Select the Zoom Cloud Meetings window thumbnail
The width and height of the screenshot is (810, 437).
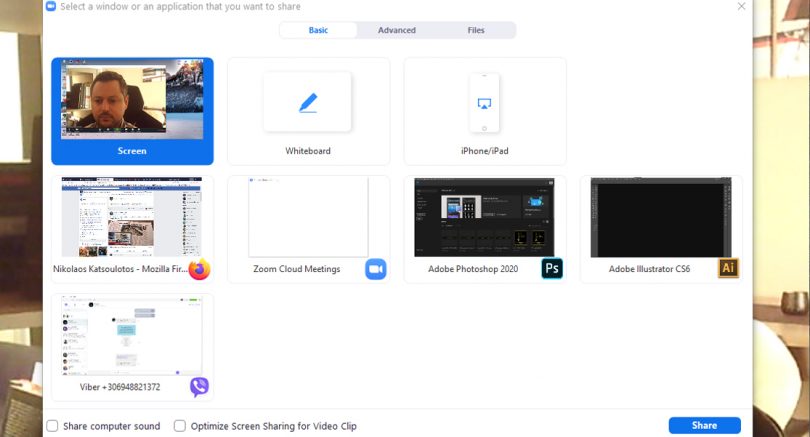[308, 217]
